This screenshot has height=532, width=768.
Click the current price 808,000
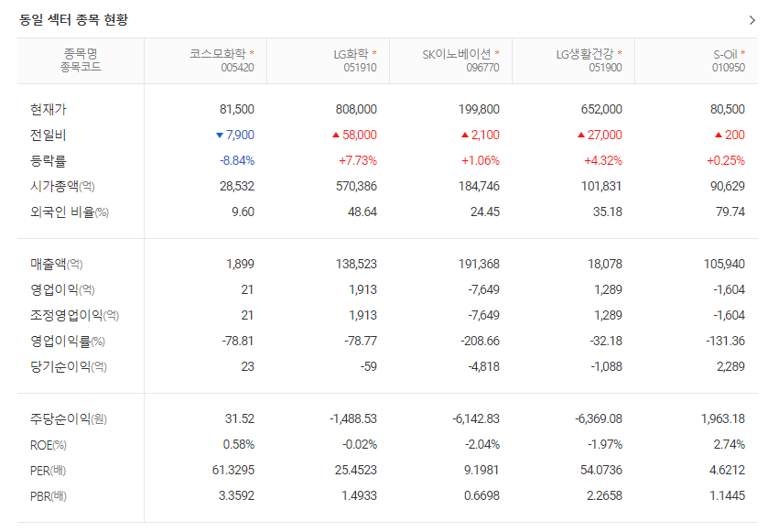tap(356, 109)
